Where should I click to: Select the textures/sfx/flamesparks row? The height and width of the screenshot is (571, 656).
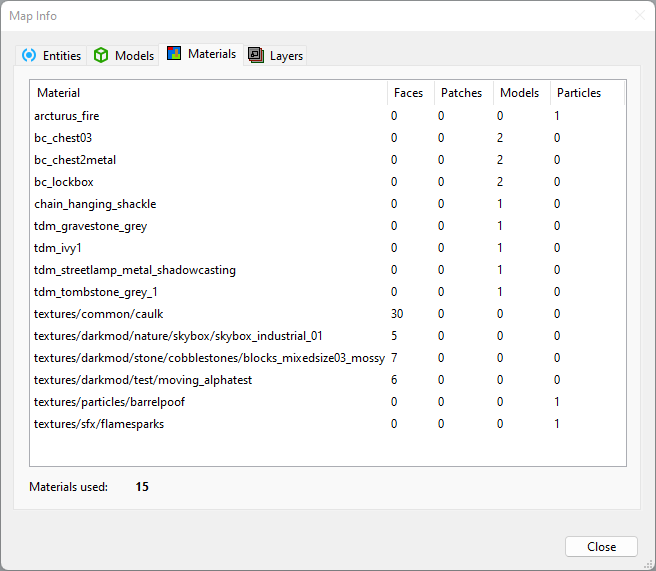pyautogui.click(x=99, y=424)
